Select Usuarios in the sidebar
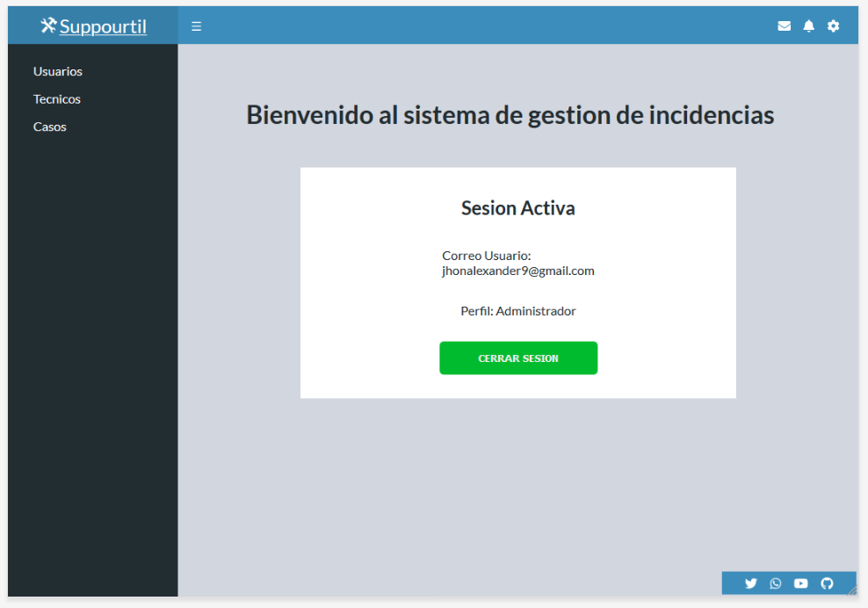 point(57,71)
